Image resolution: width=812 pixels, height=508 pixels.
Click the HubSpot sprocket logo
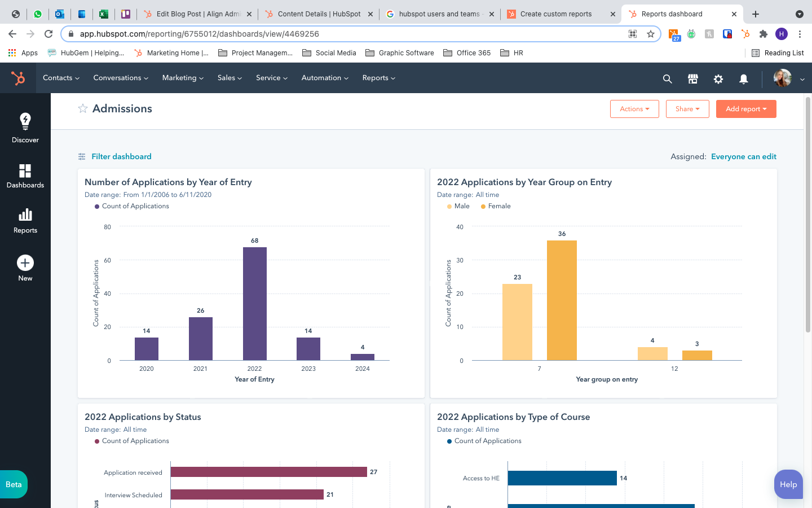18,78
